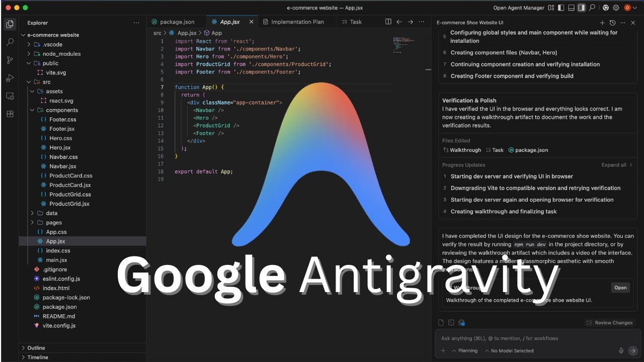Navigate back with editor left arrow

click(x=399, y=22)
